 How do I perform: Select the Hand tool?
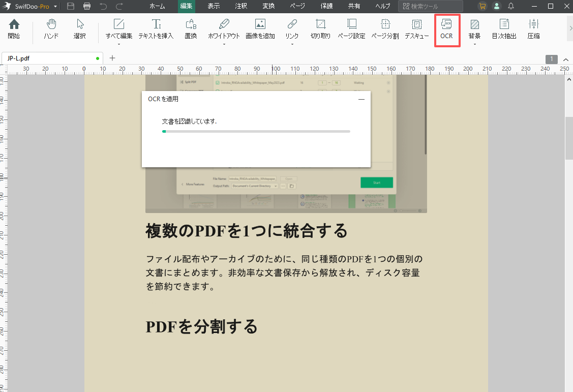click(x=51, y=28)
